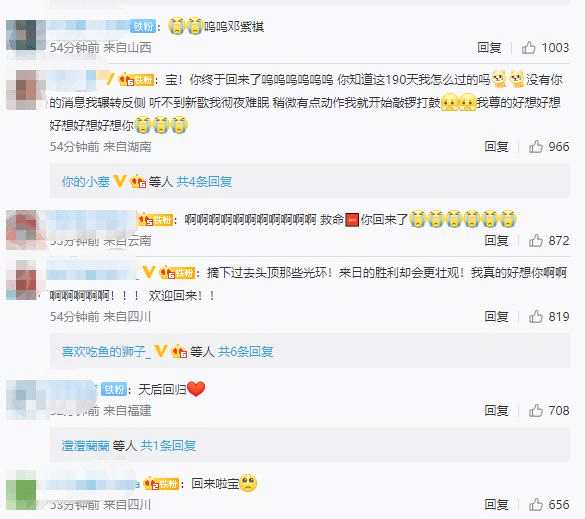
Task: Like the 天后回归 comment with 708 likes
Action: (536, 410)
